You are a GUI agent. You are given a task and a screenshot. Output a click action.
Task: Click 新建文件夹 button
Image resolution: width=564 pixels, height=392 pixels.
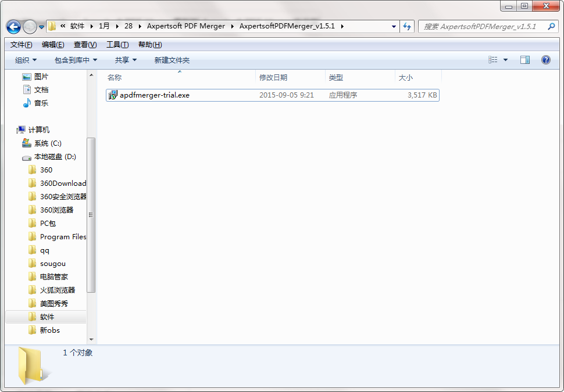click(172, 60)
